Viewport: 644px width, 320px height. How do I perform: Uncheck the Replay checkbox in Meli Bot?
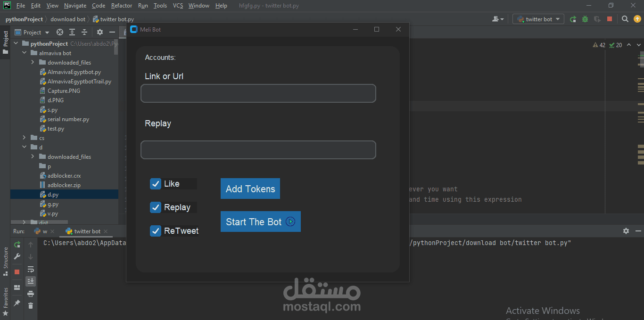coord(156,207)
